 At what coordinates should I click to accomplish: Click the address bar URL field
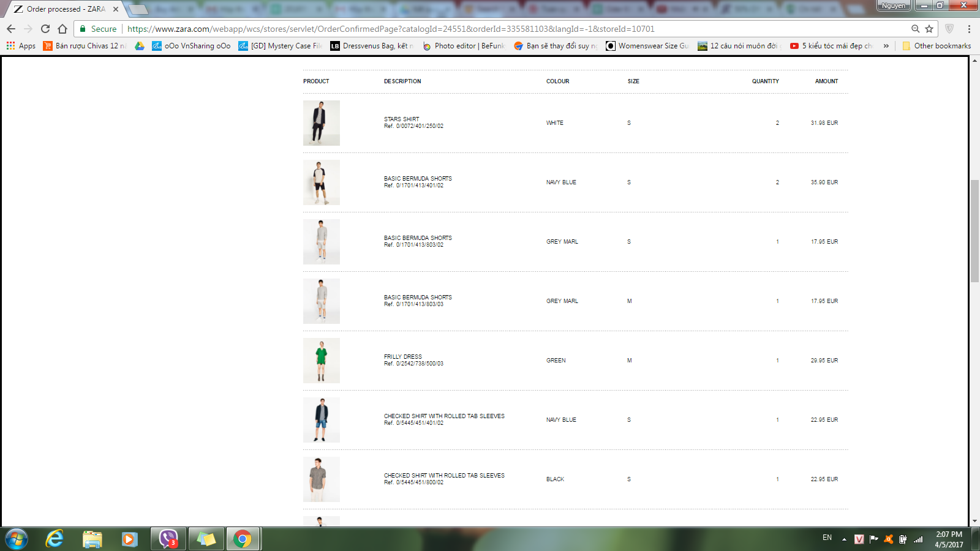coord(490,29)
